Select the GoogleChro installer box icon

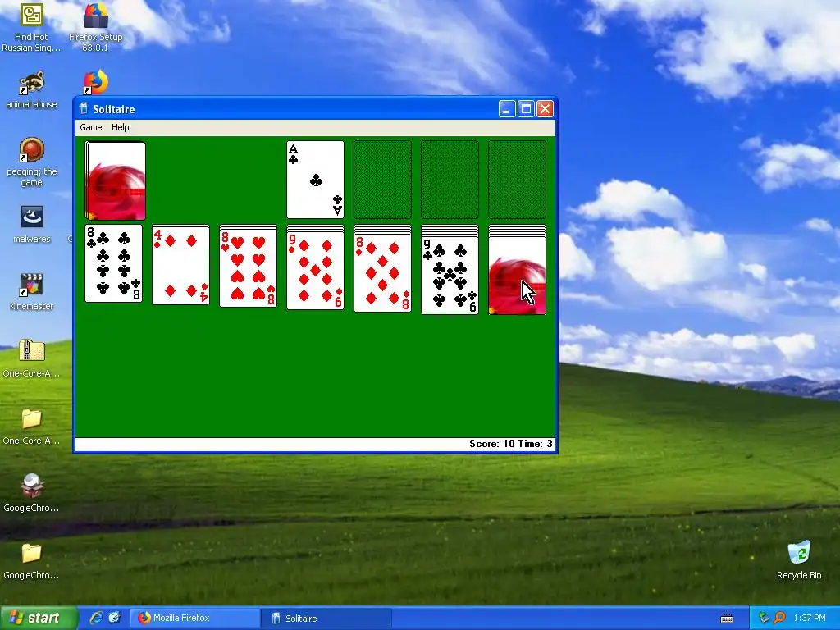[x=31, y=493]
